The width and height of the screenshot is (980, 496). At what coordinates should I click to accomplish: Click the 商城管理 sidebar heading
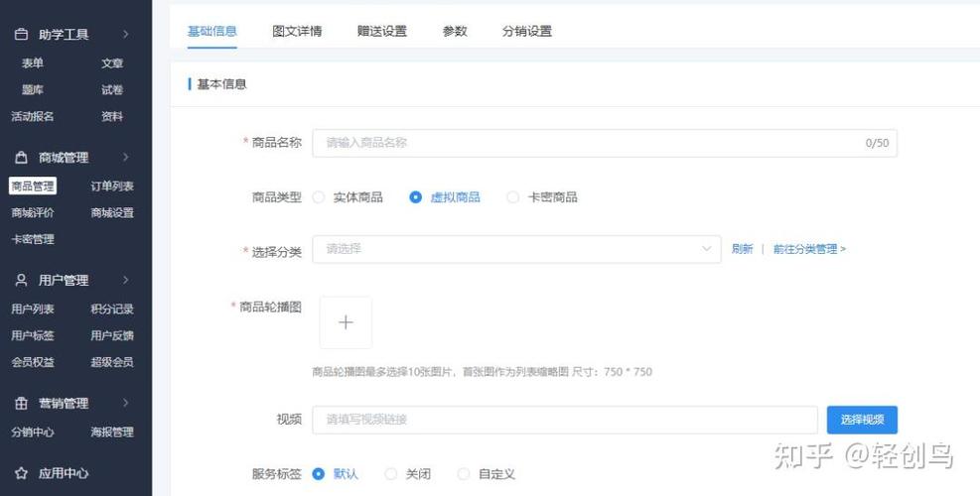(64, 158)
